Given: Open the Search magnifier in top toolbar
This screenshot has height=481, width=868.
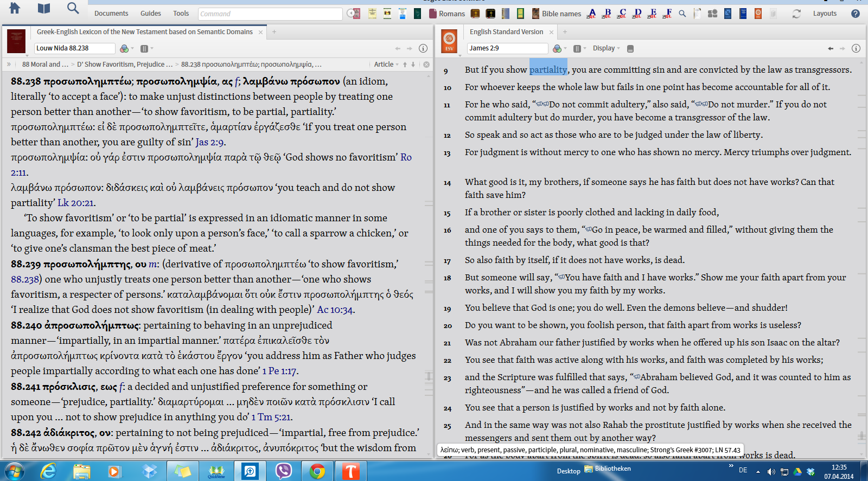Looking at the screenshot, I should 73,8.
